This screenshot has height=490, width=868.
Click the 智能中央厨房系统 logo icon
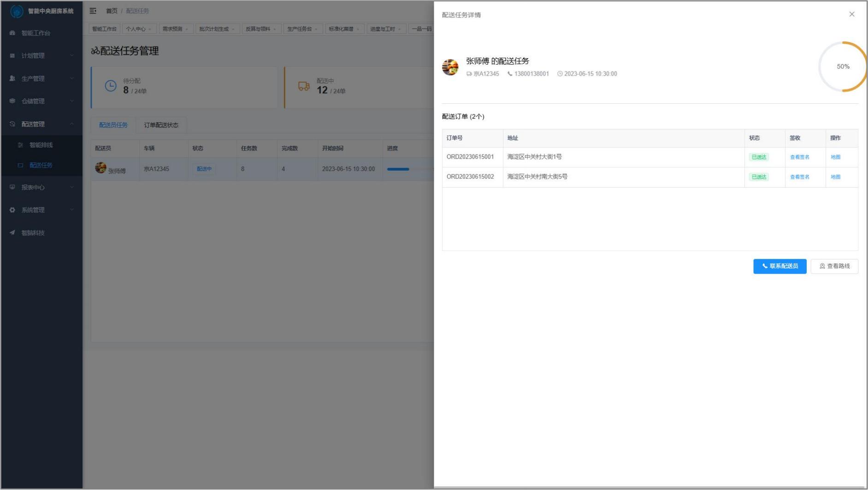point(17,11)
